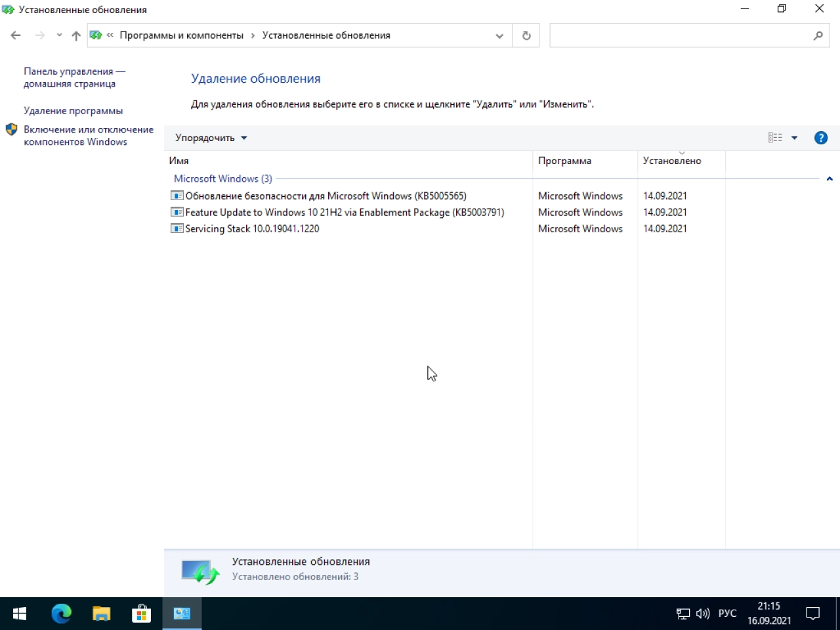Switch input language РУС indicator
The width and height of the screenshot is (840, 630).
tap(727, 614)
